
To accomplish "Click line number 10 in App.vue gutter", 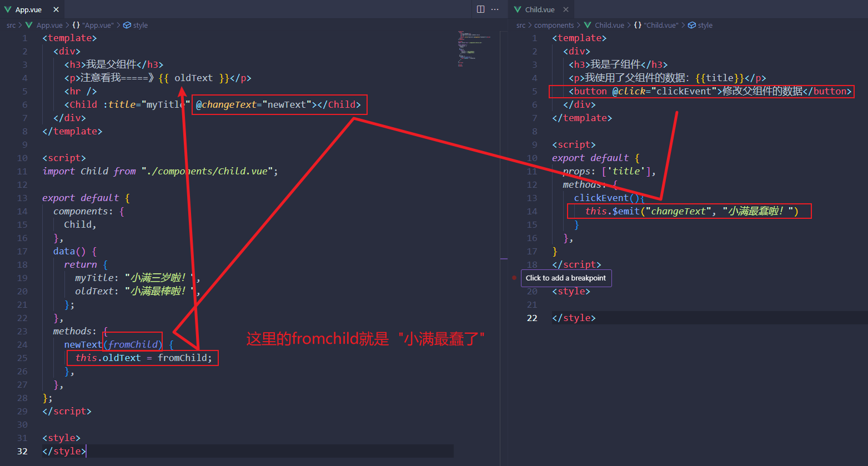I will pos(22,158).
